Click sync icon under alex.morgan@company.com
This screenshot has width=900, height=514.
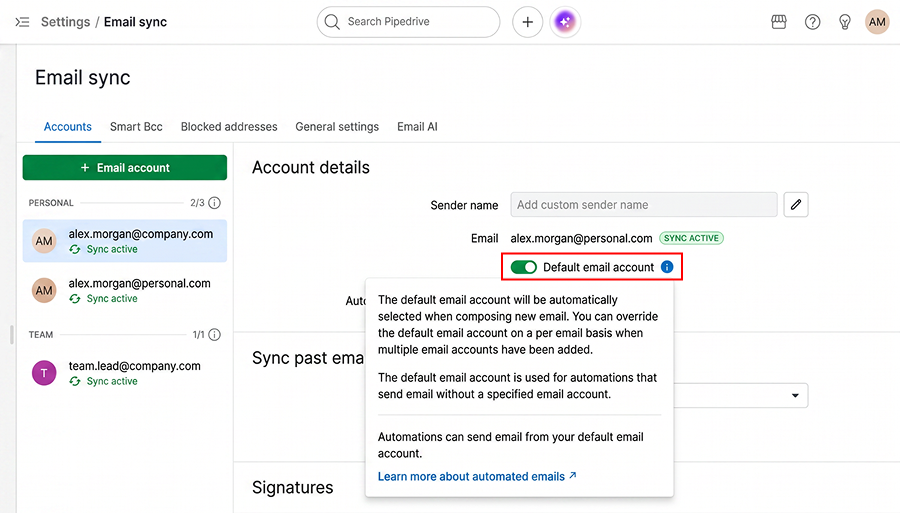pos(75,249)
